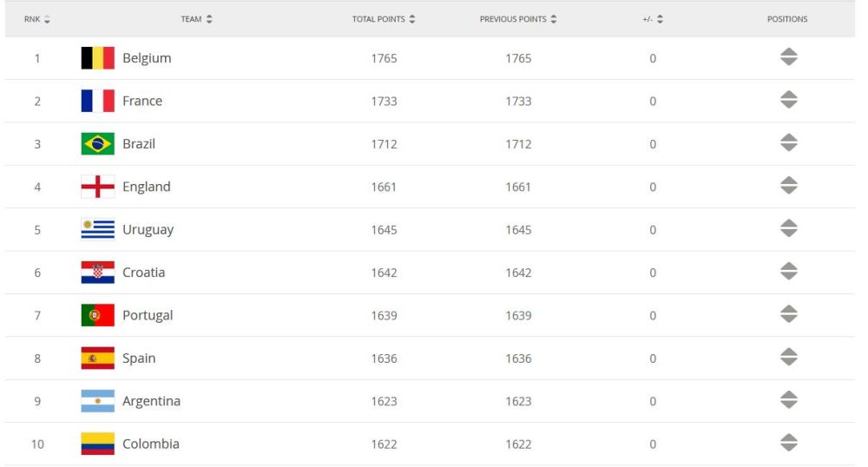Viewport: 868px width, 467px height.
Task: Click the Spain flag icon
Action: pos(97,358)
